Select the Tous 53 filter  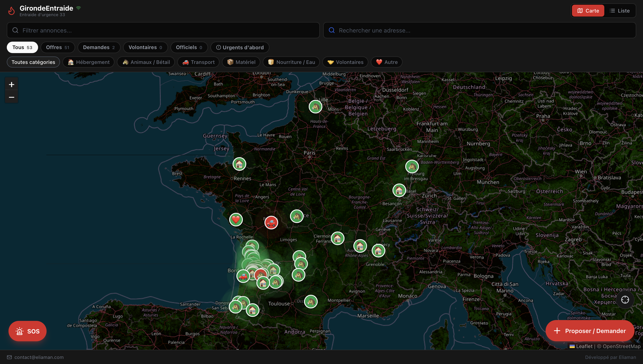tap(22, 47)
